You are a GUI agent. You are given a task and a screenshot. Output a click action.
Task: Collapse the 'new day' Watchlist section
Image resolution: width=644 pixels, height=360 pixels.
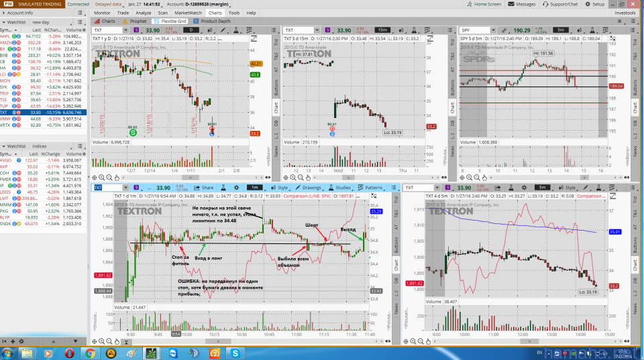(4, 22)
